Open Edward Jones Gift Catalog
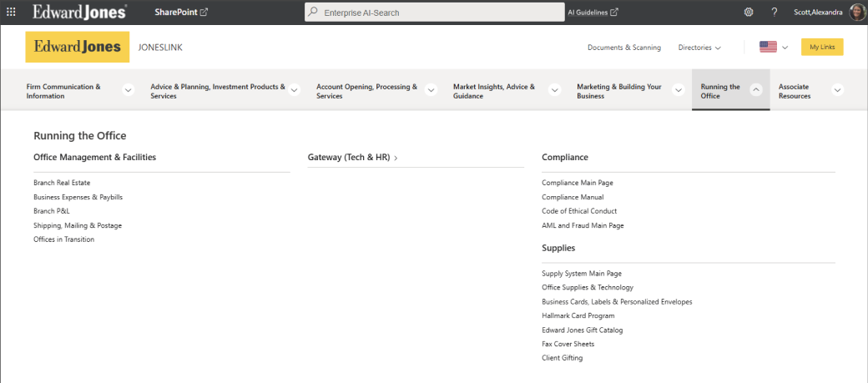 coord(582,330)
